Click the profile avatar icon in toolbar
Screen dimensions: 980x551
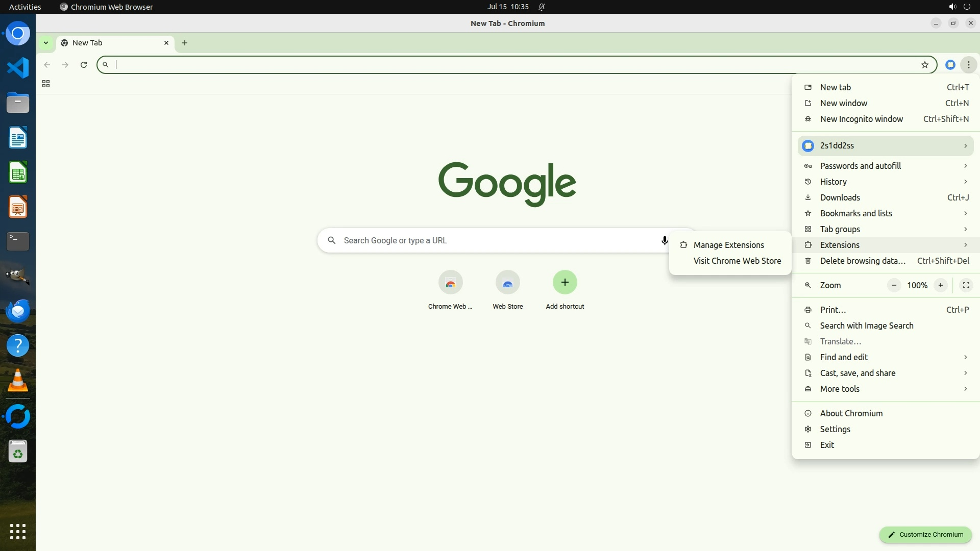click(x=950, y=65)
